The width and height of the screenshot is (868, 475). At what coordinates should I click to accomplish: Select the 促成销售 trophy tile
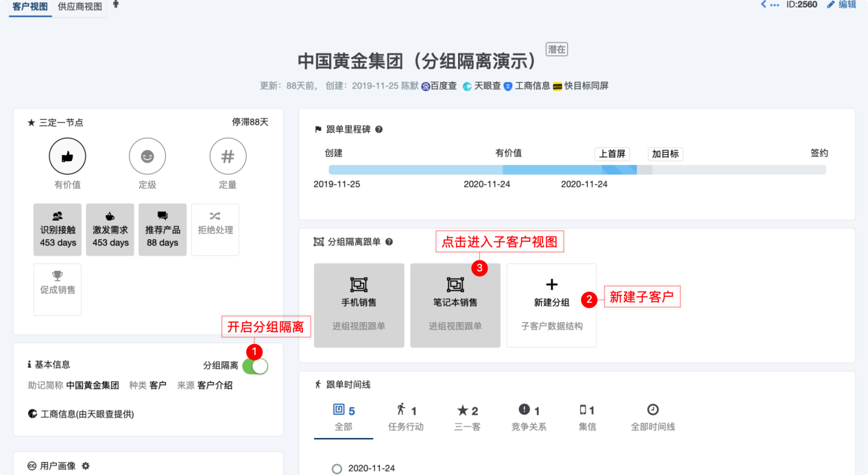[x=58, y=290]
